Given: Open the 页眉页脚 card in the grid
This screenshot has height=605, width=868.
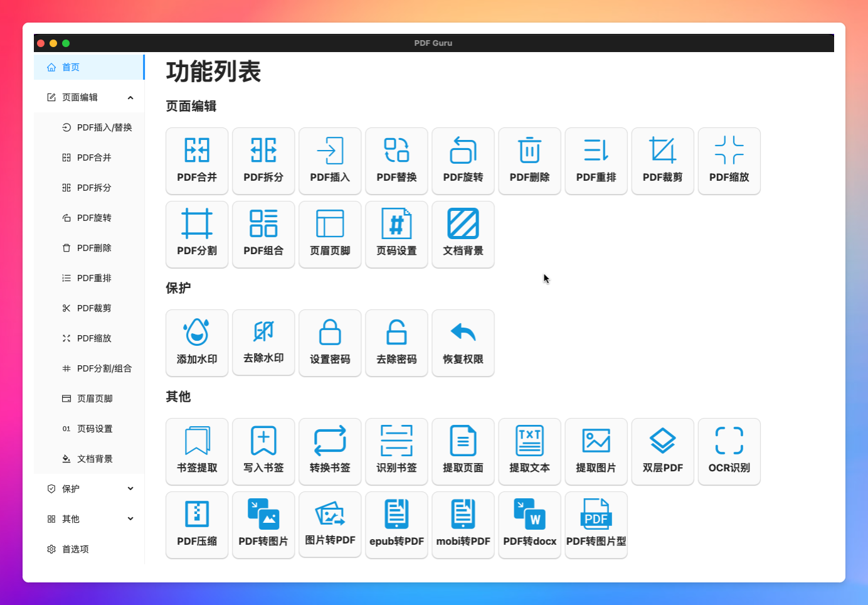Looking at the screenshot, I should pos(330,235).
